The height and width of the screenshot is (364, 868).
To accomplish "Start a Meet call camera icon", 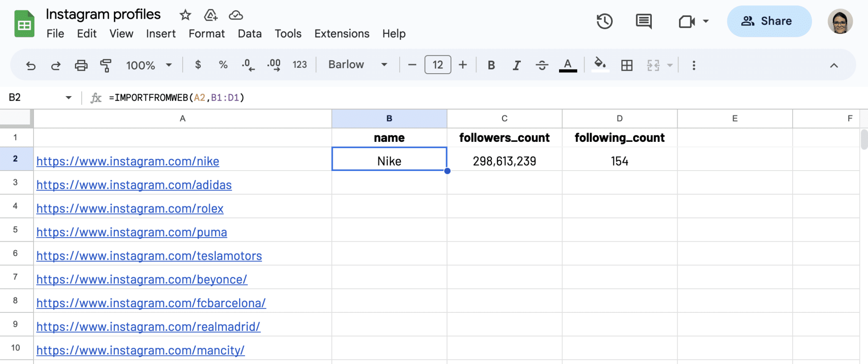I will pyautogui.click(x=687, y=21).
